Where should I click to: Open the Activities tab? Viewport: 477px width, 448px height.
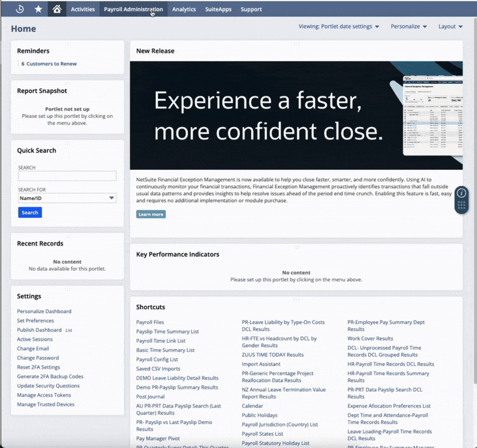click(x=82, y=9)
